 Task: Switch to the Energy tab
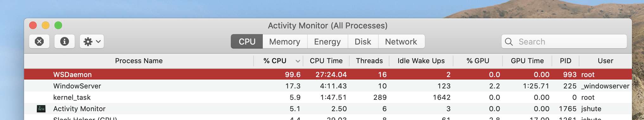(x=327, y=42)
